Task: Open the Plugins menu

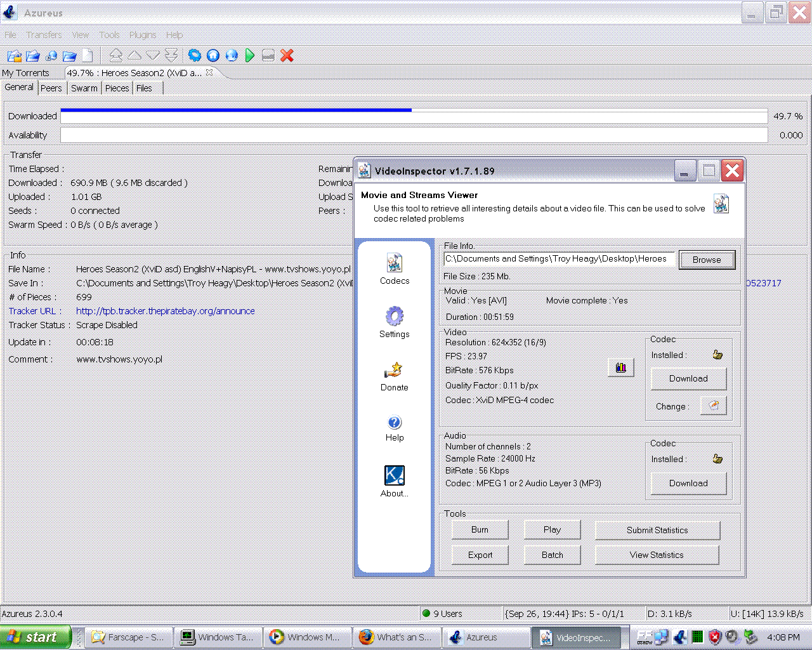Action: point(143,35)
